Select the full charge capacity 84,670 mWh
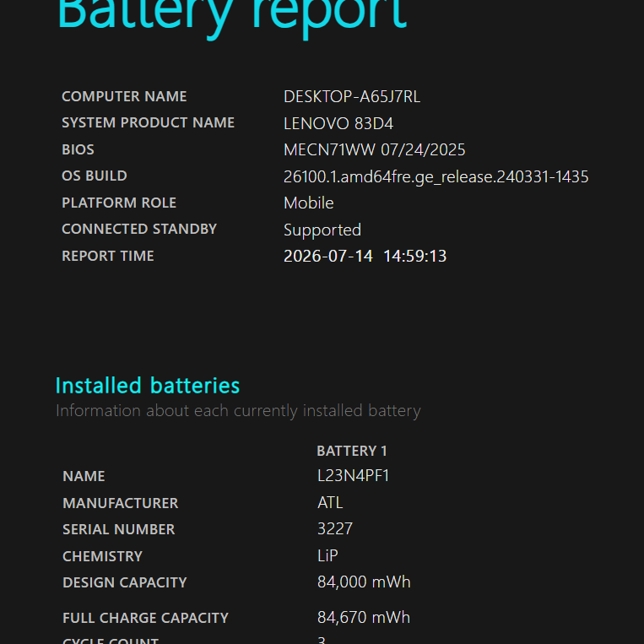This screenshot has height=644, width=644. [364, 618]
